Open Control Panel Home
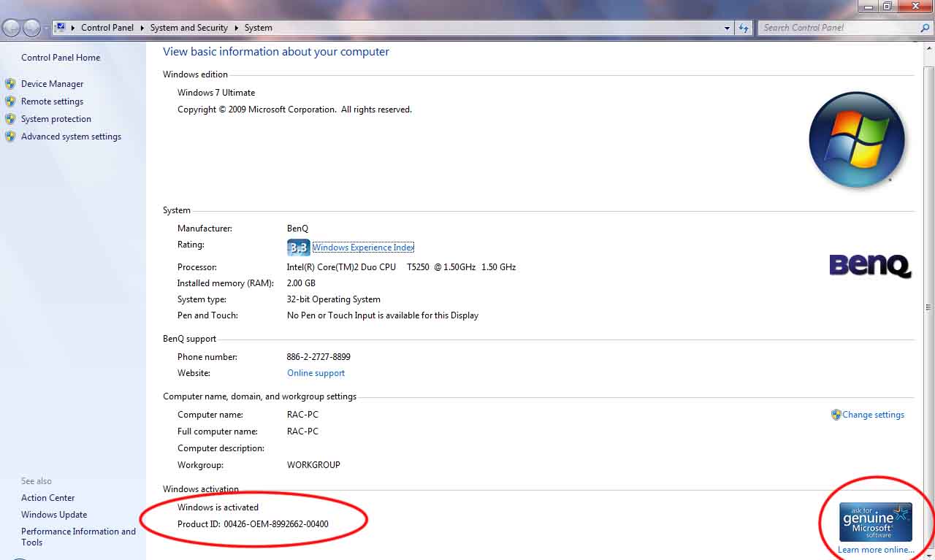Image resolution: width=935 pixels, height=560 pixels. 61,58
